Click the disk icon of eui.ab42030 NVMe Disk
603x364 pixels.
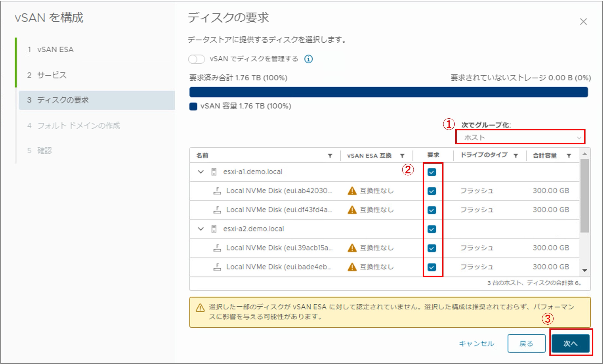point(217,191)
